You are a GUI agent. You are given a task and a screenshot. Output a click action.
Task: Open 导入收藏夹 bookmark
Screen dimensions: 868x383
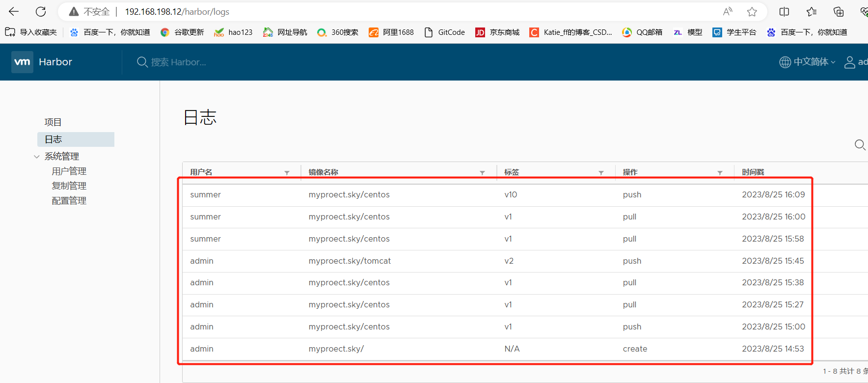[31, 32]
